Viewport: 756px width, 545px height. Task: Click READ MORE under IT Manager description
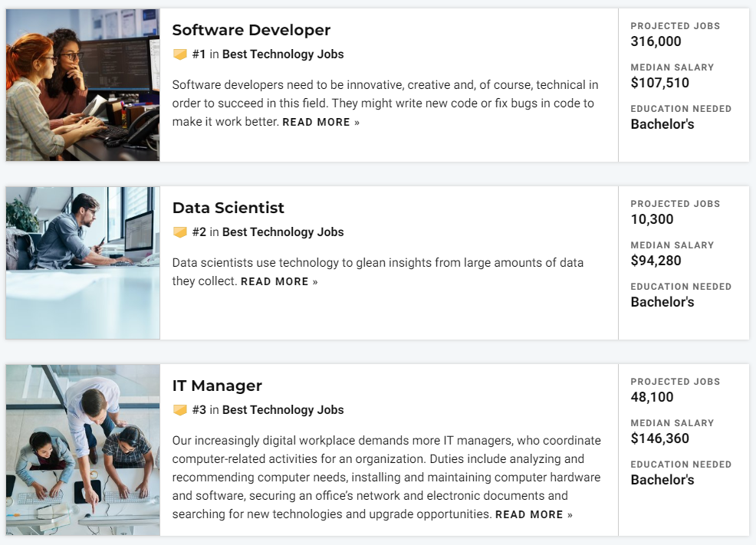point(534,514)
